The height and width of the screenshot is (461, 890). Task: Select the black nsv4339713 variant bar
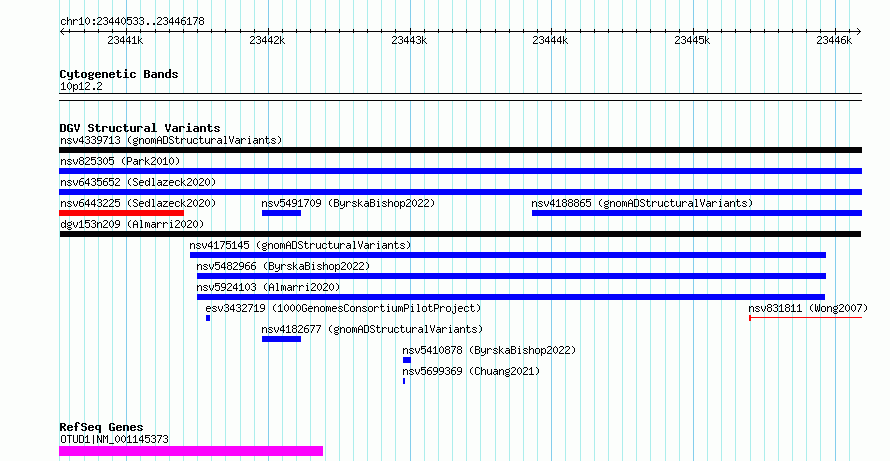pos(460,150)
